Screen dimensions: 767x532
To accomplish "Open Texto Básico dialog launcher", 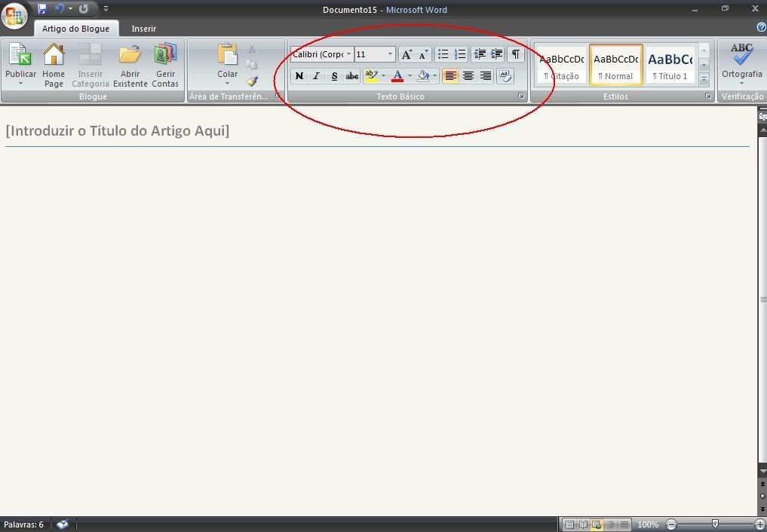I will tap(521, 96).
